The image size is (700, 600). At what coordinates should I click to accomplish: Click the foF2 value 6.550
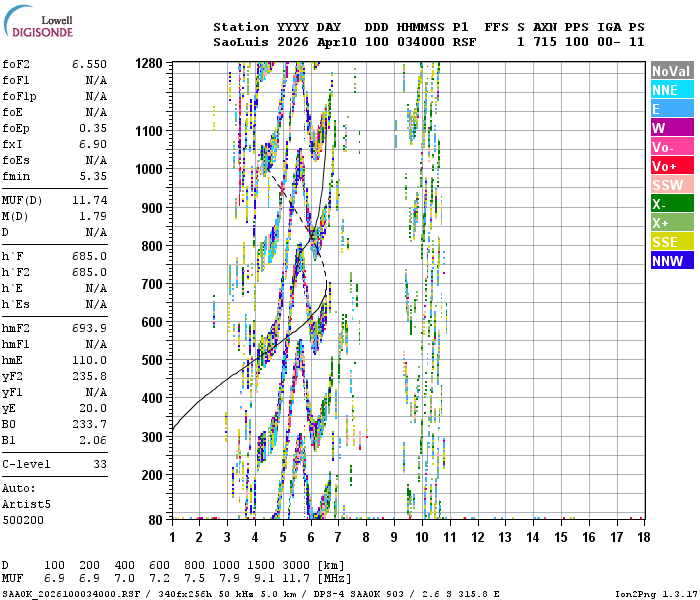pos(89,64)
